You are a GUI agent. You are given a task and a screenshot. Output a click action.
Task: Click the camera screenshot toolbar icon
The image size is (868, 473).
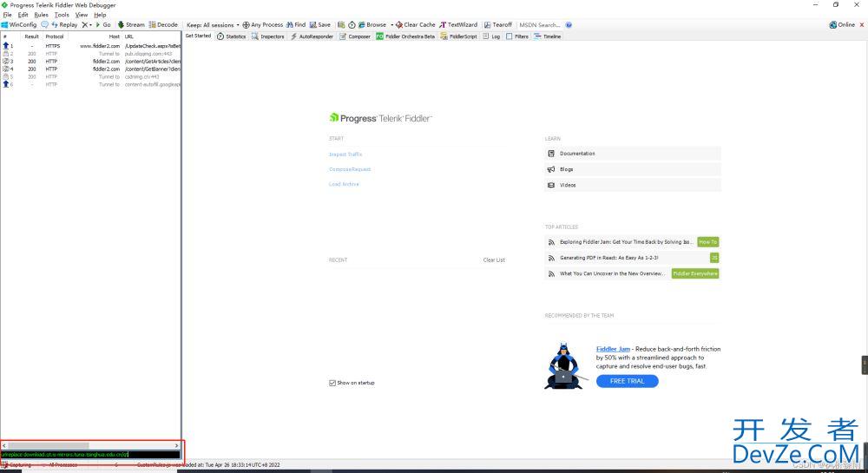point(341,25)
